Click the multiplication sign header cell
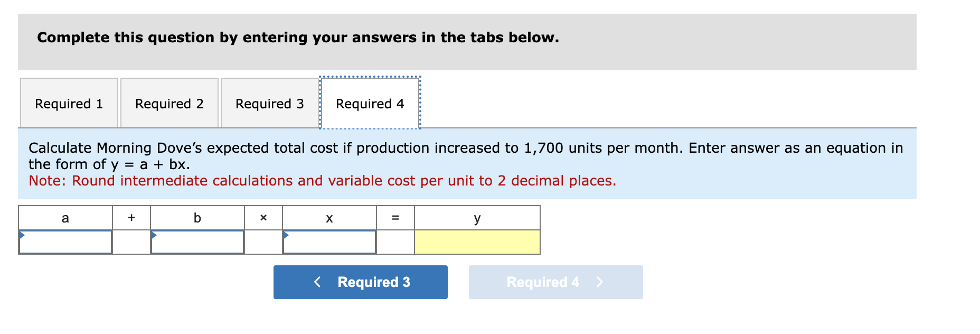This screenshot has height=334, width=980. coord(263,217)
